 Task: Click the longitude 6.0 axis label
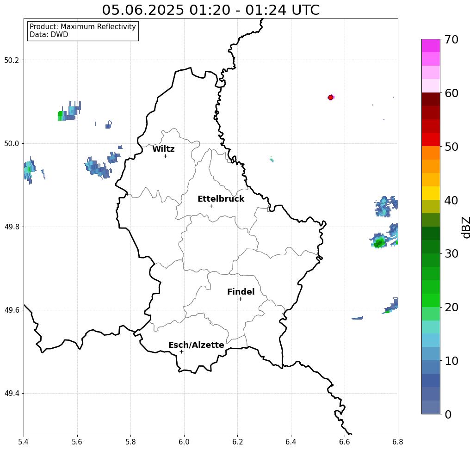pos(184,442)
